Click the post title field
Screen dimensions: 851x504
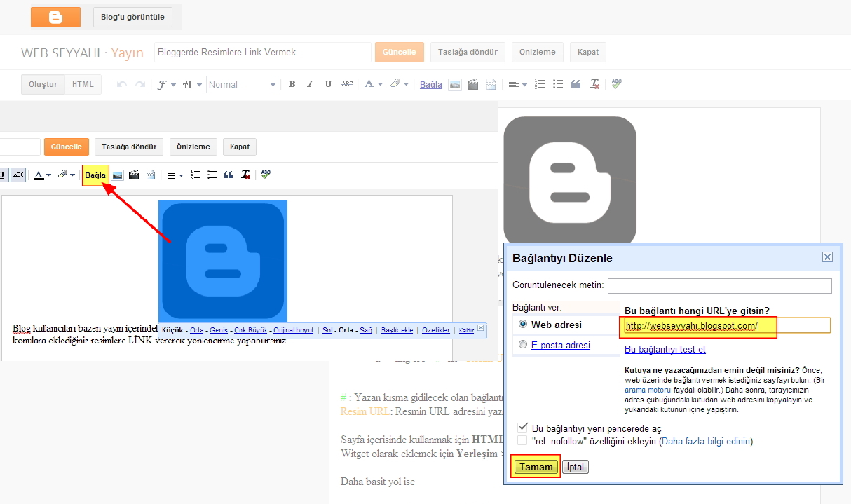coord(263,52)
